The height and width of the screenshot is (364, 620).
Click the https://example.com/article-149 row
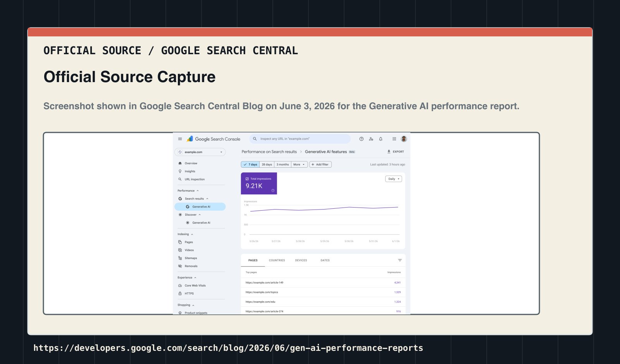click(x=323, y=283)
